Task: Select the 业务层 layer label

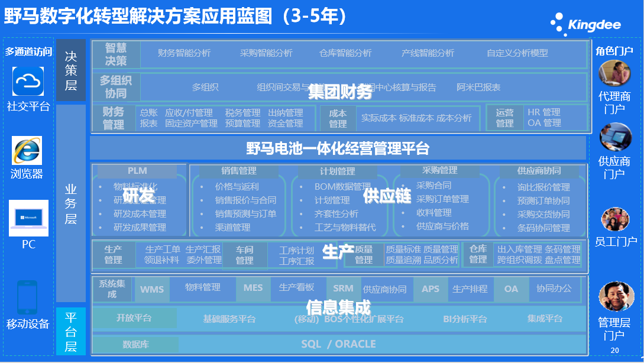Action: point(71,203)
